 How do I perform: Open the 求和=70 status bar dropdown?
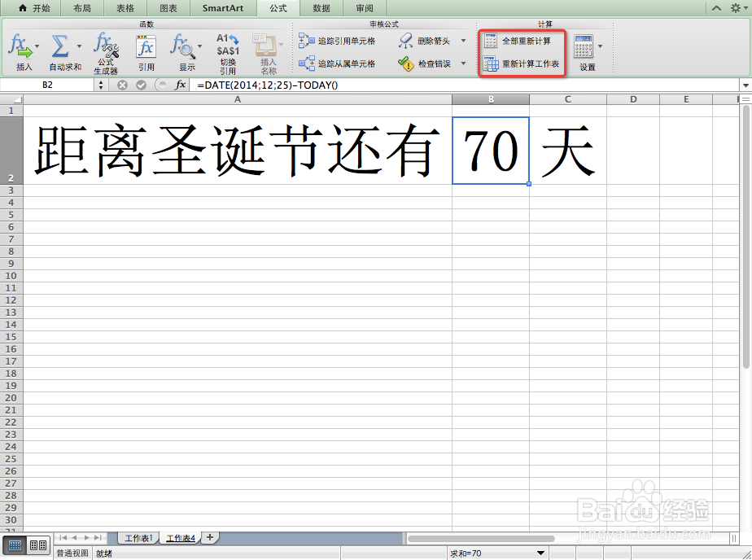click(x=541, y=553)
